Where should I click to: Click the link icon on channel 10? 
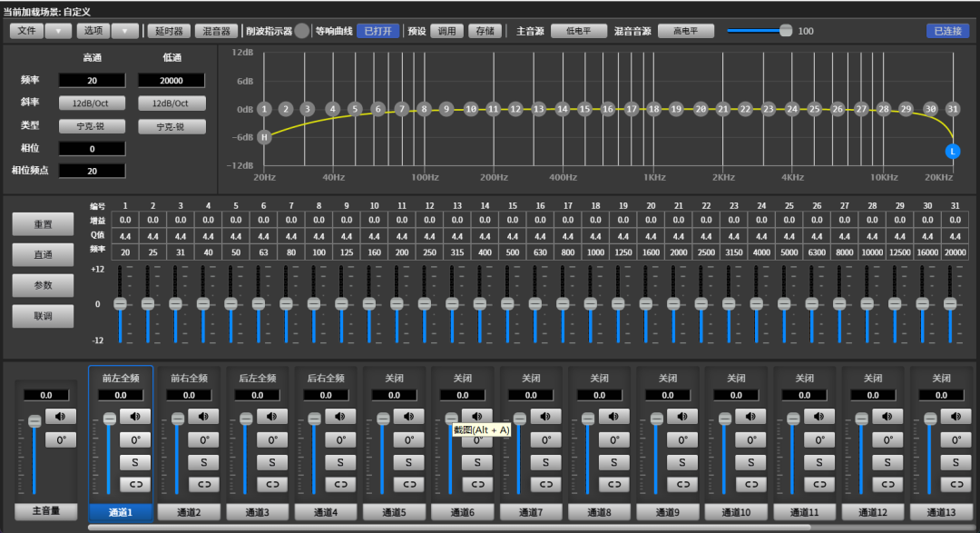click(750, 484)
